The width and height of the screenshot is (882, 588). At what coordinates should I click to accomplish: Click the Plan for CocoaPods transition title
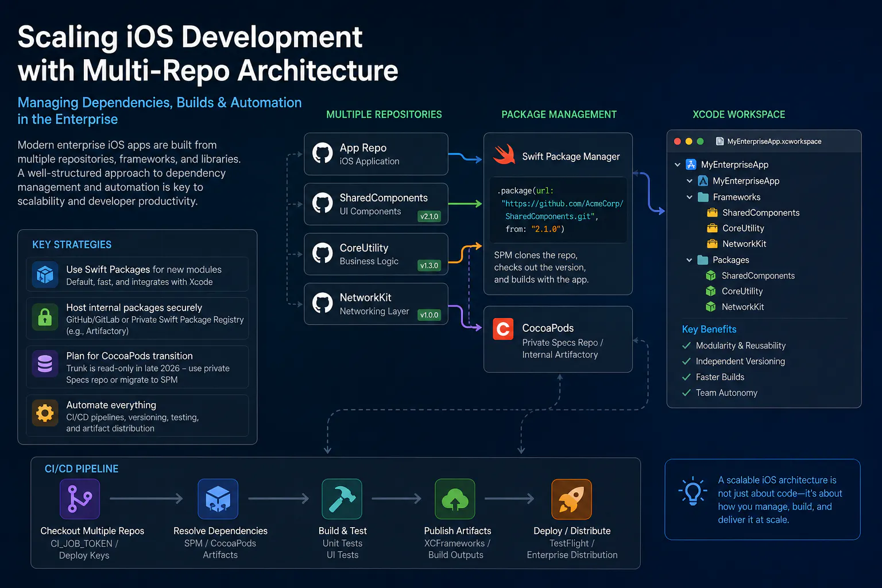click(x=129, y=356)
